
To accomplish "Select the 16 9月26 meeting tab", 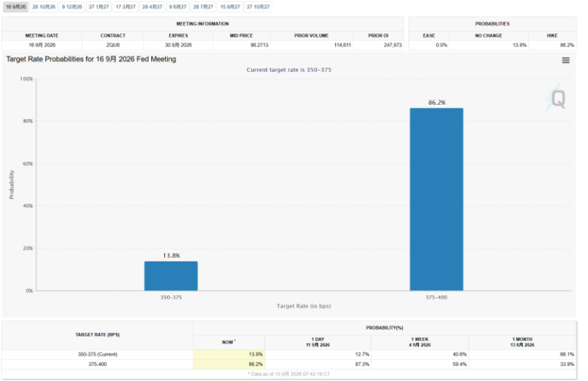I will [16, 7].
